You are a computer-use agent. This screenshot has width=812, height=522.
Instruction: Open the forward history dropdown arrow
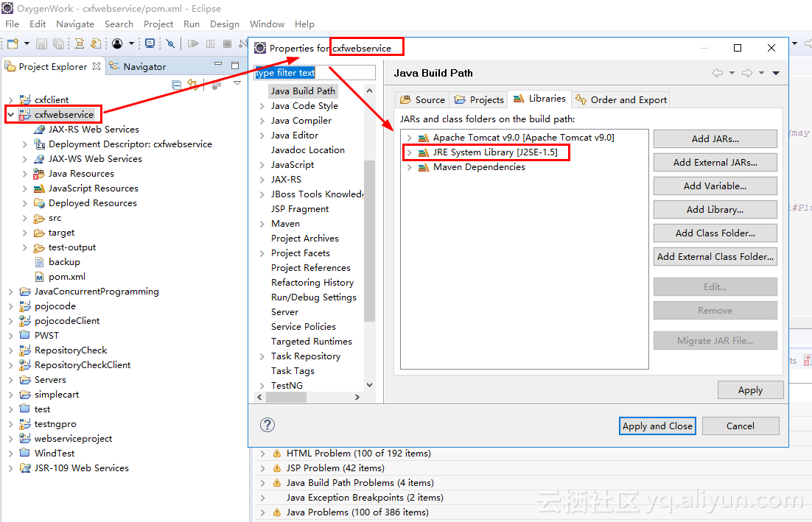point(761,73)
